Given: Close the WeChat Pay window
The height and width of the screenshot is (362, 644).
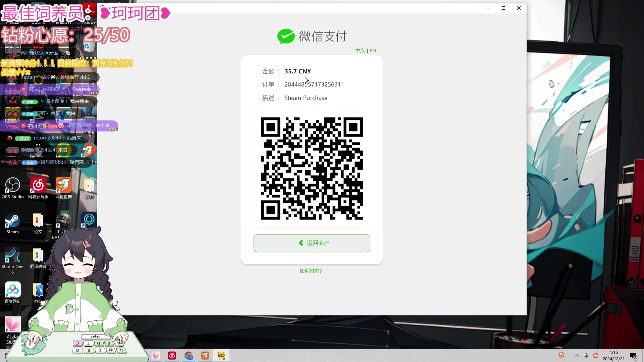Looking at the screenshot, I should pyautogui.click(x=519, y=8).
